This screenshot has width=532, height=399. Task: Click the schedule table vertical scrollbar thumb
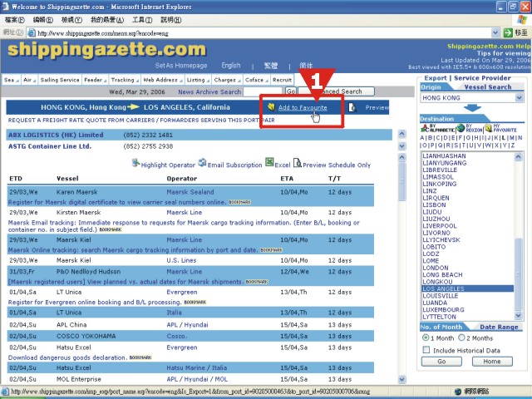click(401, 182)
